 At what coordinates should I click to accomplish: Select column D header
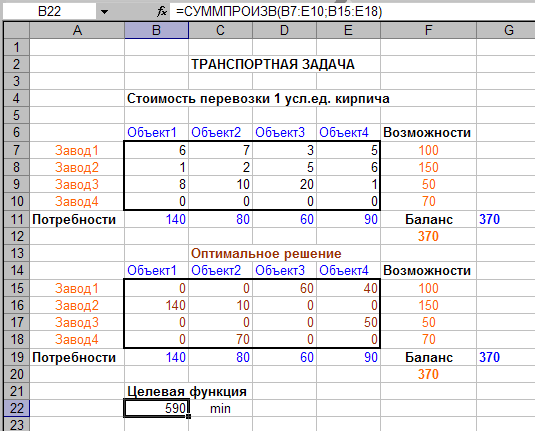tap(284, 30)
